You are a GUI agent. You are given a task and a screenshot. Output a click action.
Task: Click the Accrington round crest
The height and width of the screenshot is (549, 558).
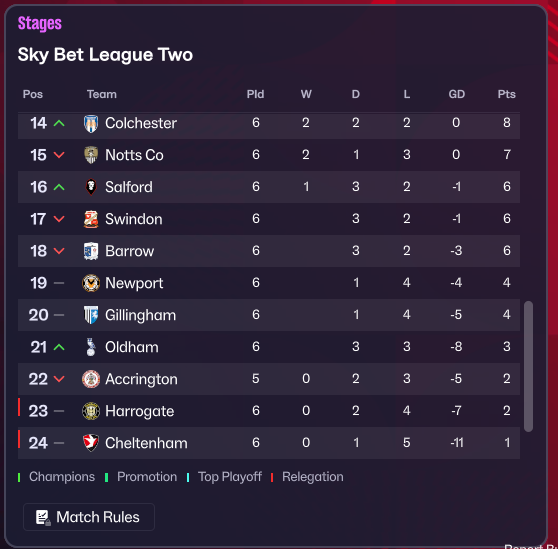coord(91,379)
